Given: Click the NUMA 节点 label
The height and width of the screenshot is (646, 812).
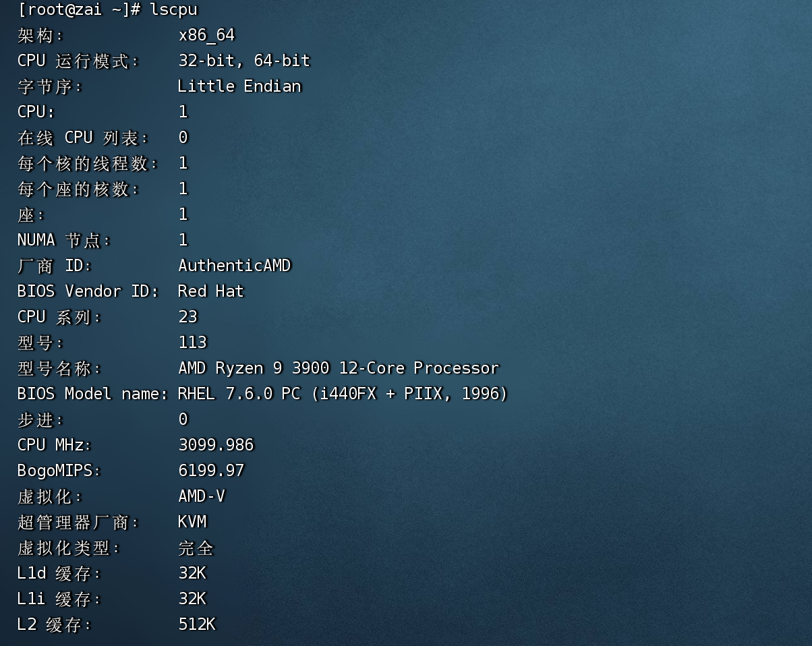Looking at the screenshot, I should pyautogui.click(x=64, y=240).
